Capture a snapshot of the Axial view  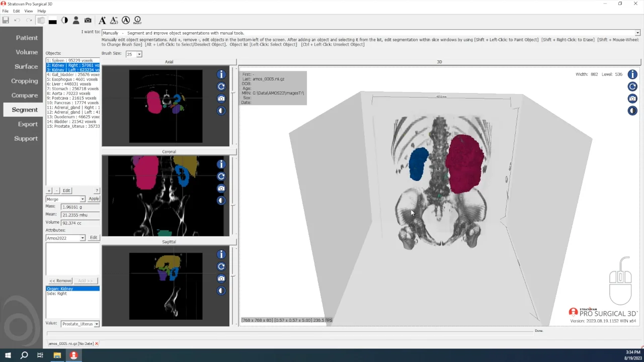(221, 99)
